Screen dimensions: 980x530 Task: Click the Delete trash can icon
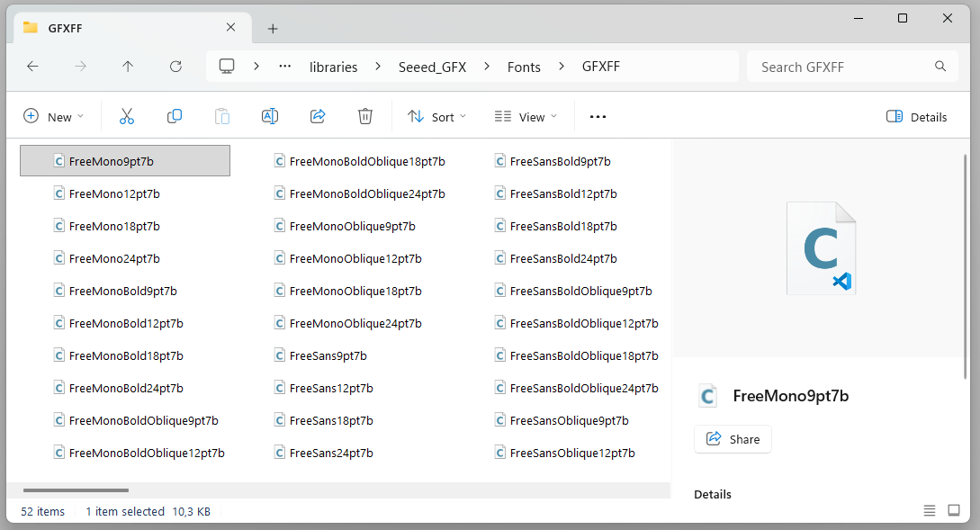click(x=364, y=116)
